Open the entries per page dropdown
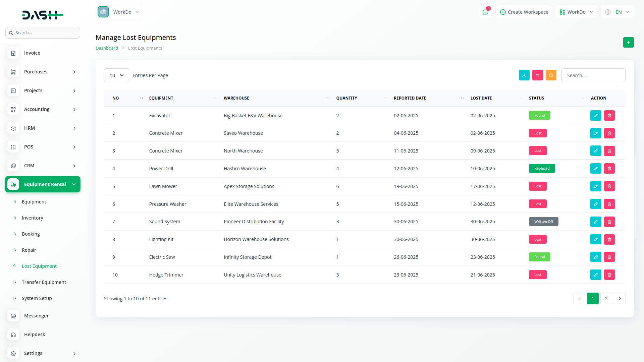Screen dimensions: 644x362 (116, 75)
